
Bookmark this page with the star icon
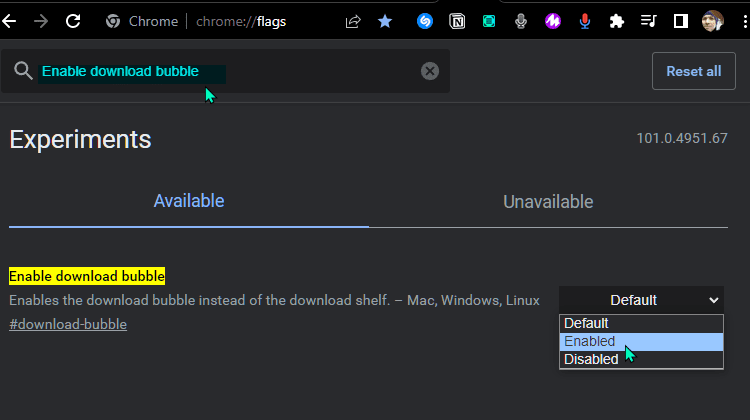pyautogui.click(x=385, y=21)
